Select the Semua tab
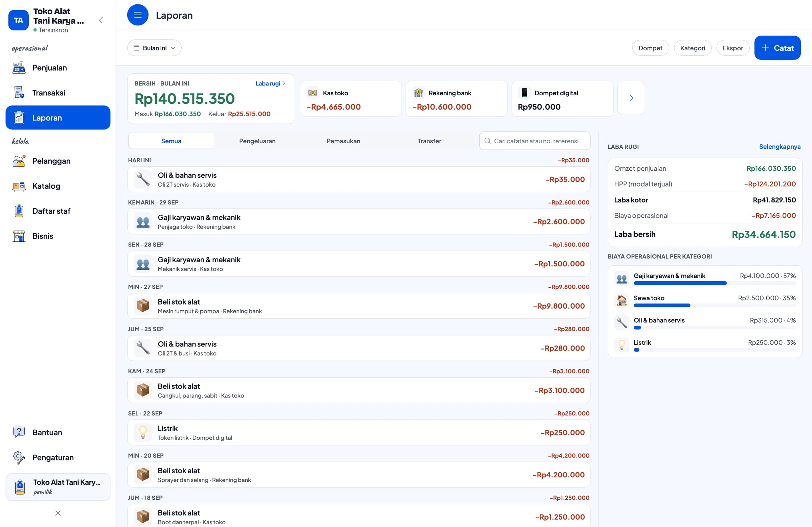 pos(171,141)
